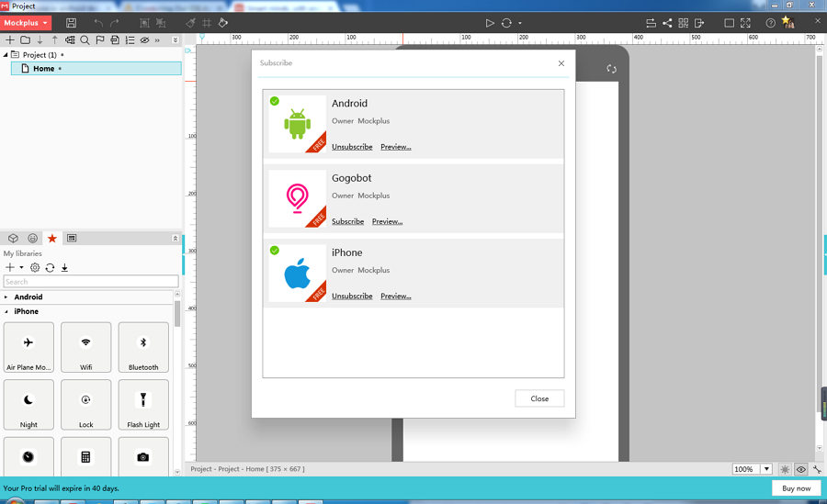
Task: Switch to the components cube tab
Action: point(13,239)
